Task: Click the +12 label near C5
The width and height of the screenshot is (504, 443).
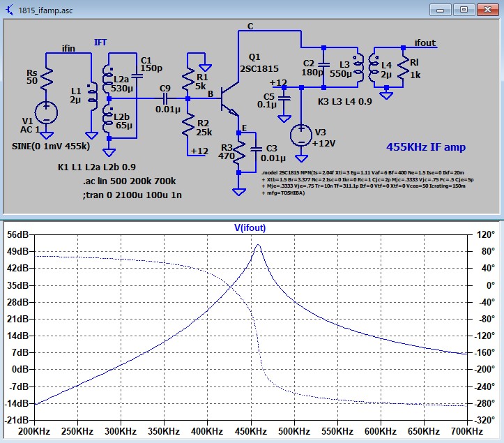Action: coord(278,83)
